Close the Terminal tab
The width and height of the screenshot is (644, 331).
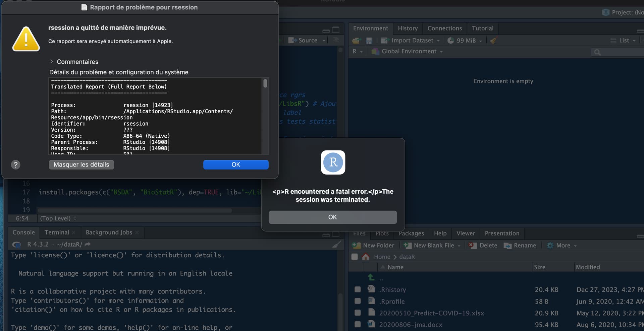click(x=74, y=233)
